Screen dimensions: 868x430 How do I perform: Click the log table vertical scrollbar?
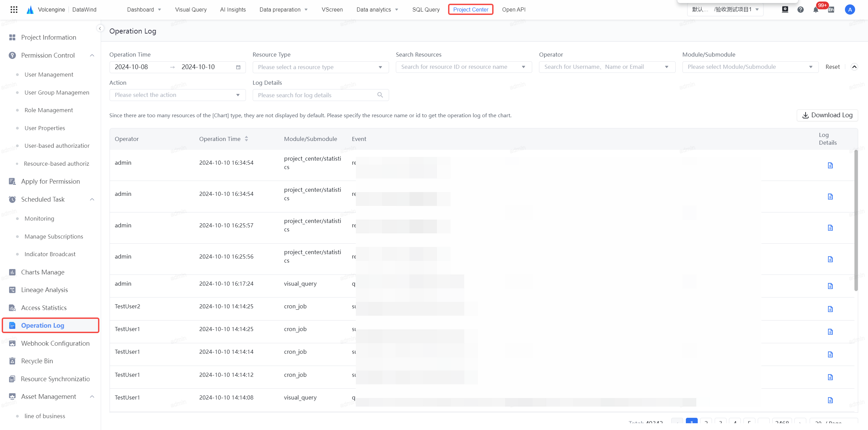pyautogui.click(x=856, y=220)
